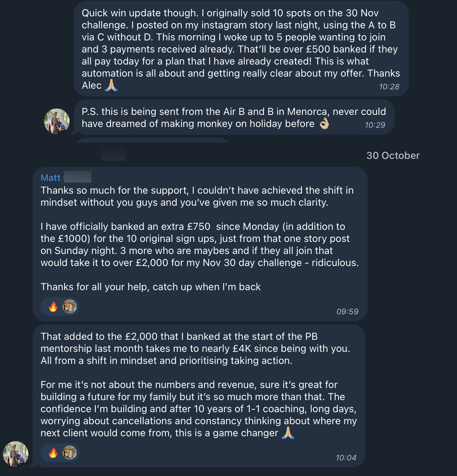
Task: Open reactor avatar on the 10:04 message
Action: click(x=70, y=453)
